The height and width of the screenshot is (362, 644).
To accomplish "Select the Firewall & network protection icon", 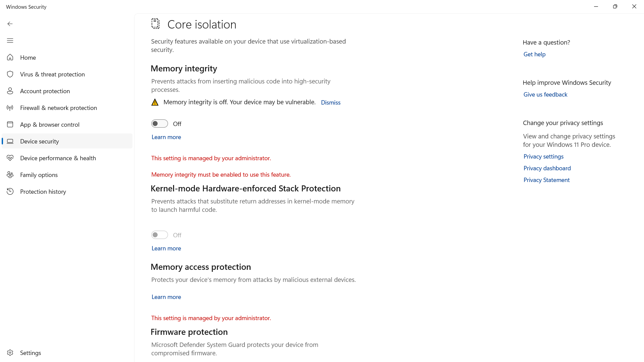I will click(x=10, y=108).
